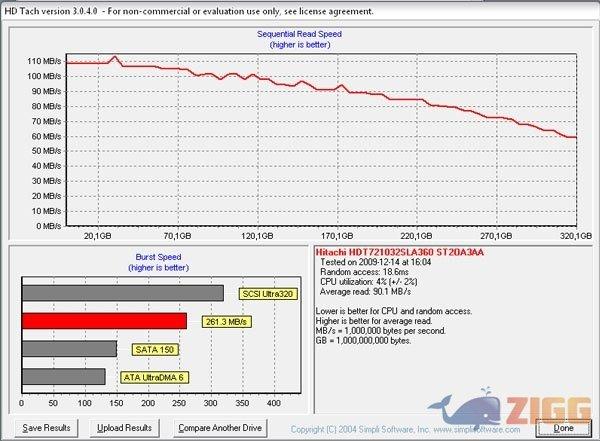Click the Save Results button
The height and width of the screenshot is (441, 600).
click(47, 427)
